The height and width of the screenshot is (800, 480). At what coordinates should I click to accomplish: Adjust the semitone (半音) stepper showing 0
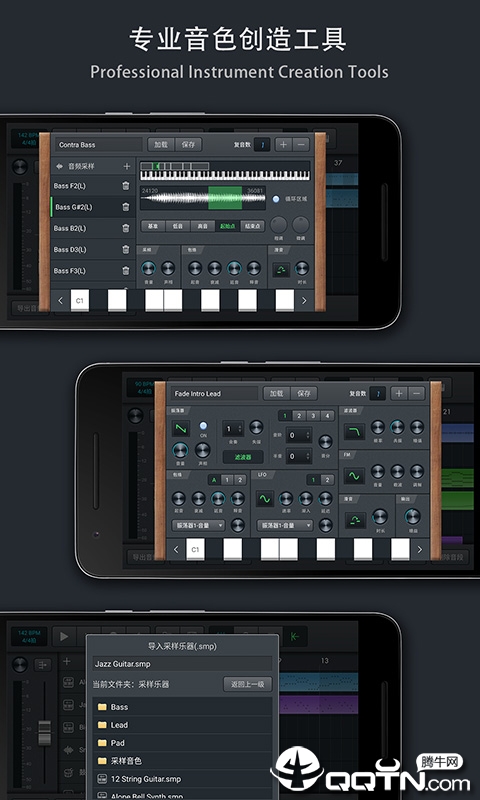(x=298, y=456)
